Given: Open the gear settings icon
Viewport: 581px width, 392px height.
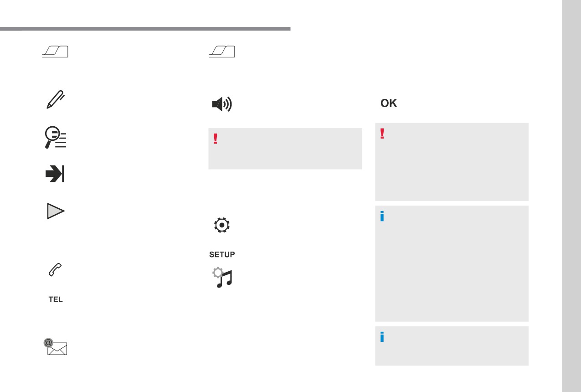Looking at the screenshot, I should 222,225.
